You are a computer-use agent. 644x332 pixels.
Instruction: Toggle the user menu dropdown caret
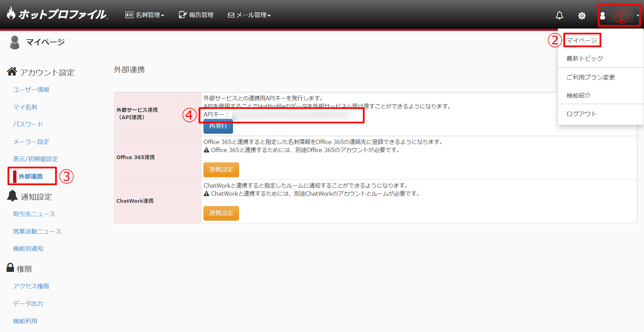point(638,15)
